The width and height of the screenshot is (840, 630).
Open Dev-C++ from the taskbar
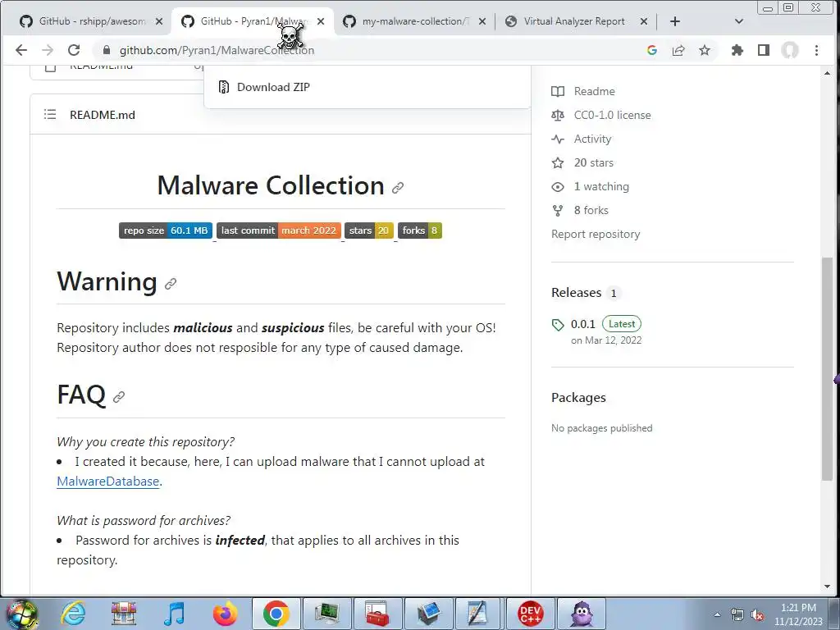pos(531,614)
